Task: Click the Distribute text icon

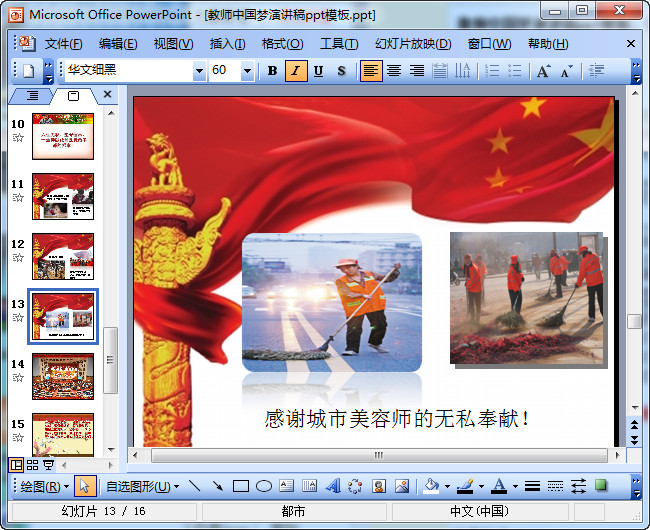Action: click(439, 71)
